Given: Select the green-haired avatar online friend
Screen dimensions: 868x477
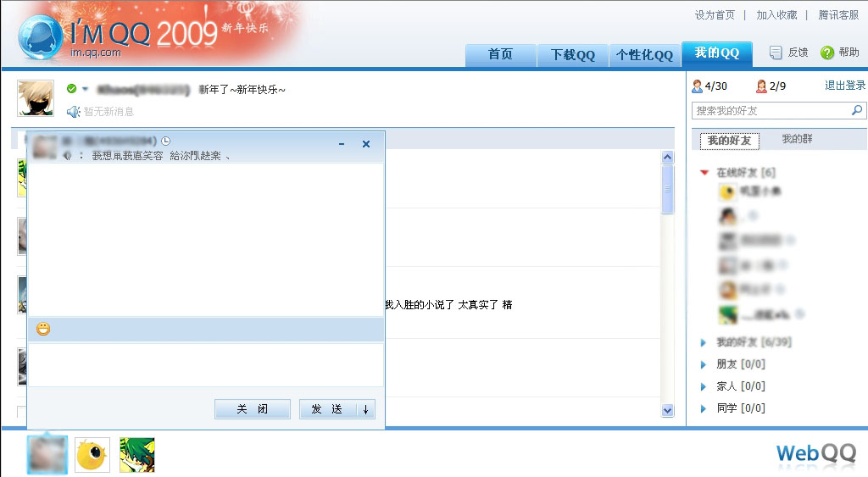Looking at the screenshot, I should coord(727,314).
